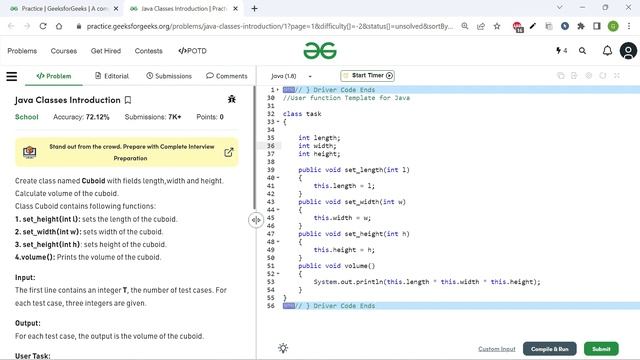Toggle editor fullscreen mode
640x360 pixels.
click(617, 76)
